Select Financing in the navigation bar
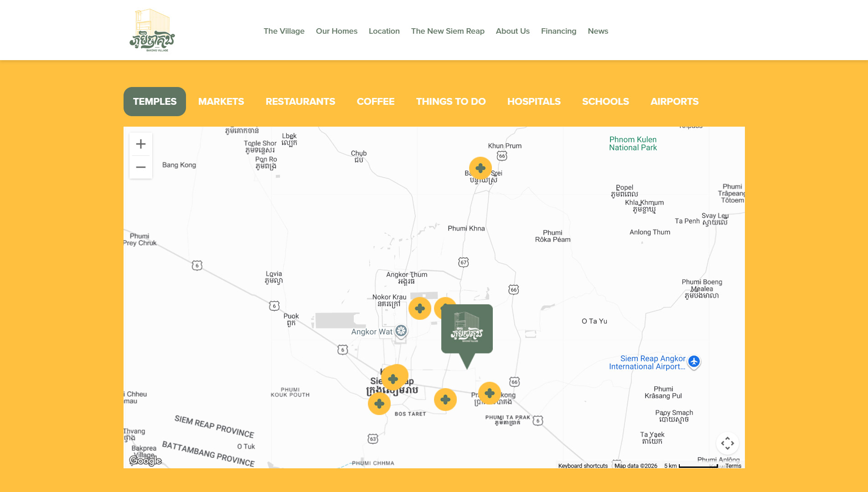The image size is (868, 492). click(x=558, y=31)
